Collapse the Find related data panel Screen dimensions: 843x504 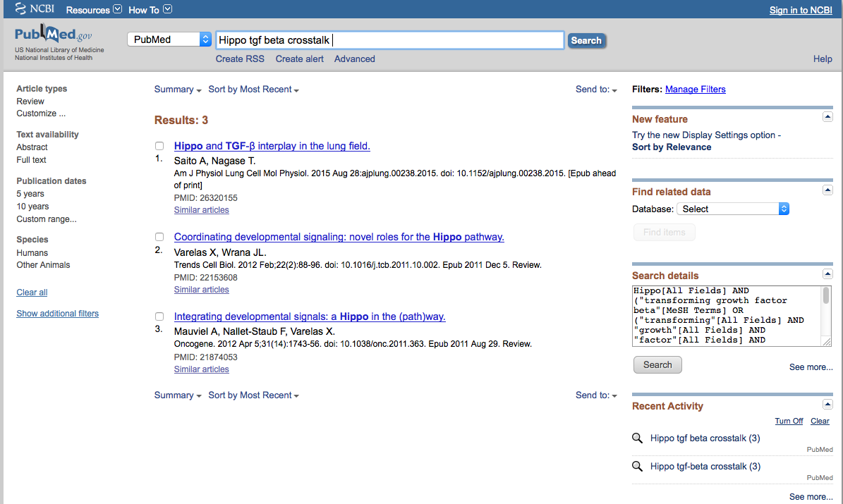[x=827, y=190]
